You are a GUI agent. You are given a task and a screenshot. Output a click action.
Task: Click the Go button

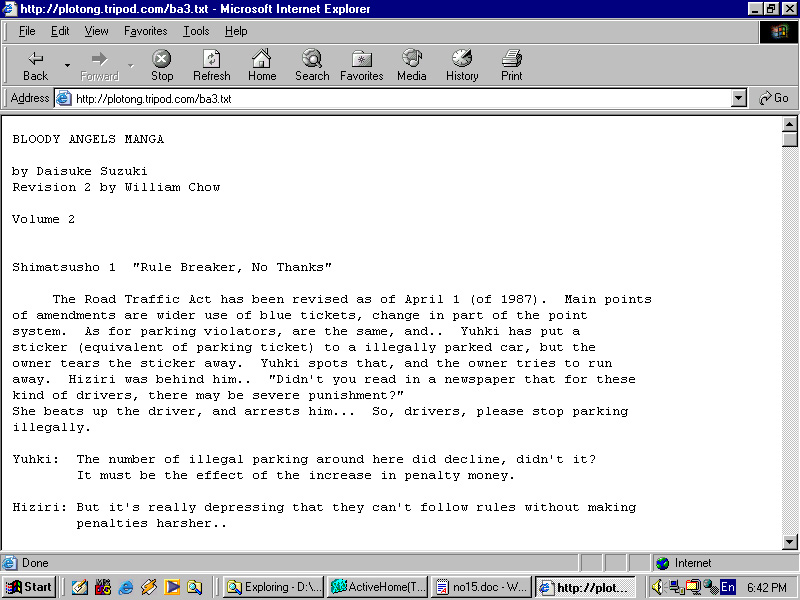pyautogui.click(x=774, y=98)
